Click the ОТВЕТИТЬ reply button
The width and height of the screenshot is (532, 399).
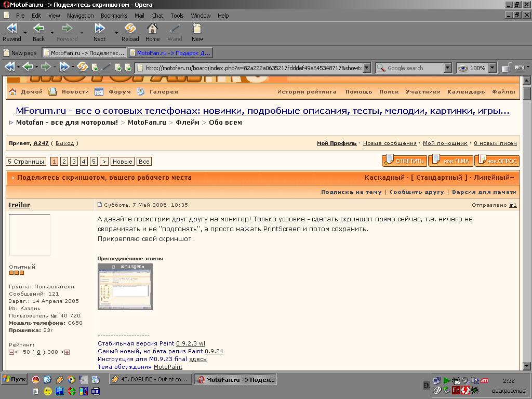point(404,161)
